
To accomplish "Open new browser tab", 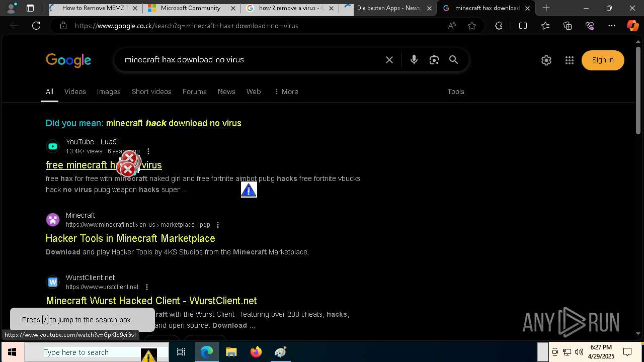I will point(546,8).
